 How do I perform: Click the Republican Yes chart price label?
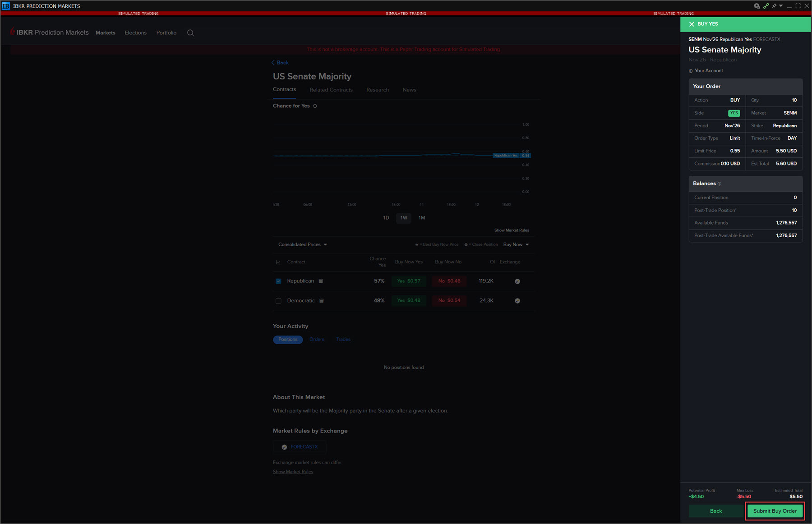[x=512, y=156]
